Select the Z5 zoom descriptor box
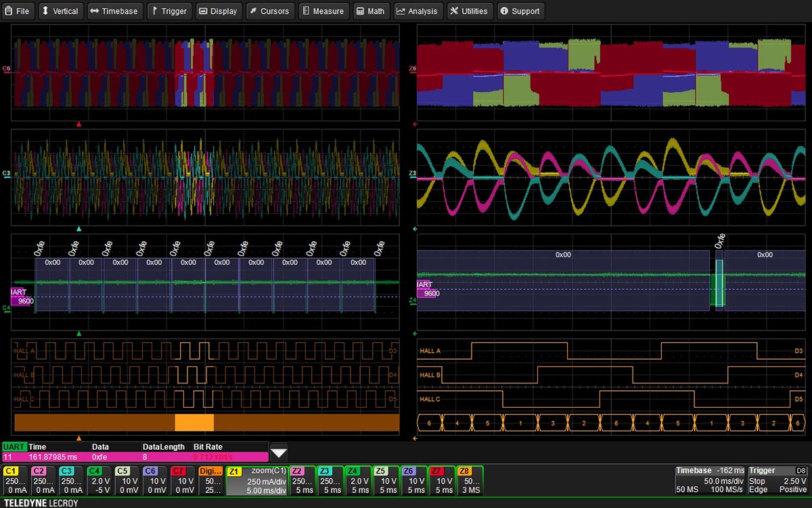812x508 pixels. click(x=386, y=480)
